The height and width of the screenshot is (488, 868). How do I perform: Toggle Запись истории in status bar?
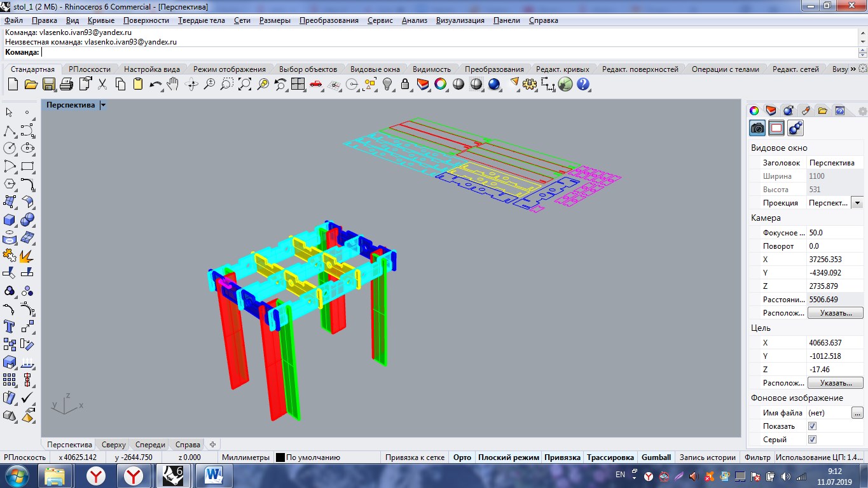click(x=708, y=457)
